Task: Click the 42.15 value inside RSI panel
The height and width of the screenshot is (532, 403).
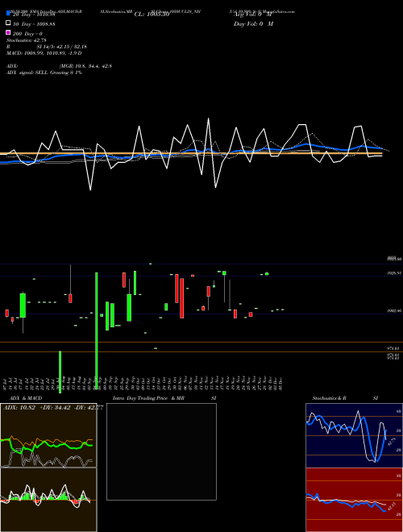Action: (x=390, y=507)
